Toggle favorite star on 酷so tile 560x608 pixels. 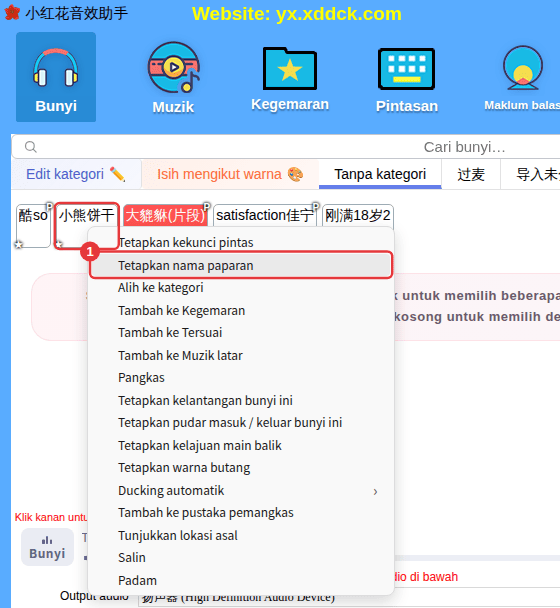click(19, 244)
